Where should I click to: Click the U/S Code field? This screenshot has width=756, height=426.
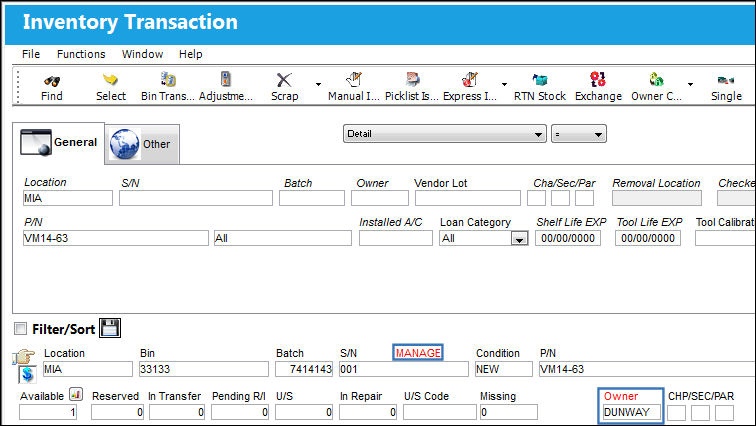(440, 412)
